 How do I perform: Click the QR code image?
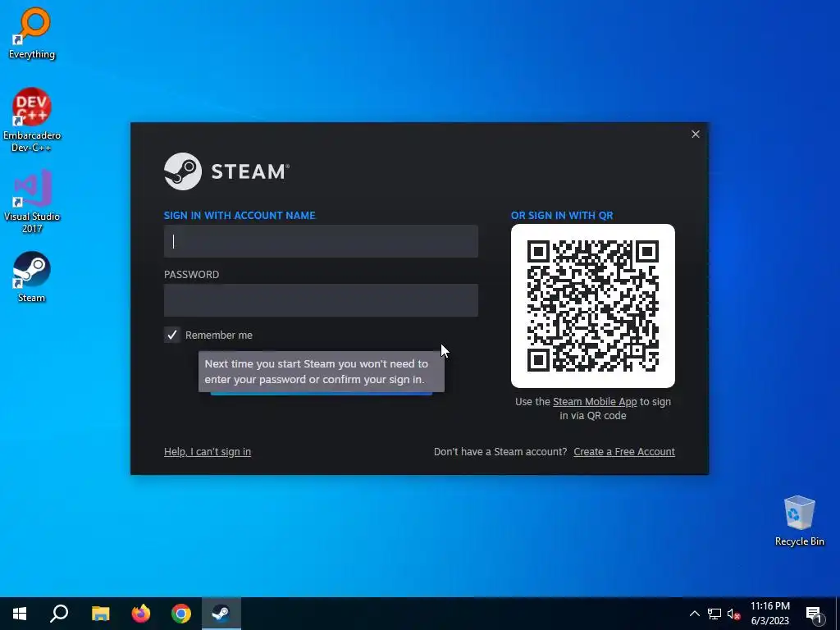point(593,306)
